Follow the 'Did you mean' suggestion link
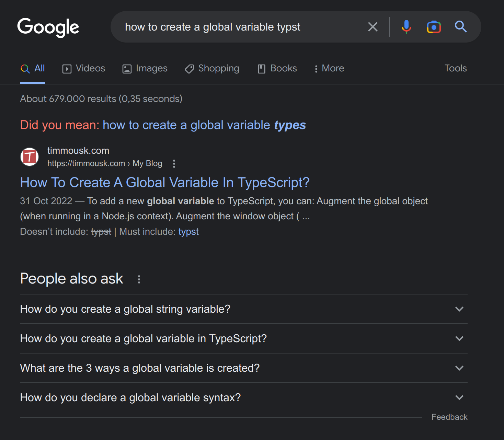The width and height of the screenshot is (504, 440). [x=204, y=125]
